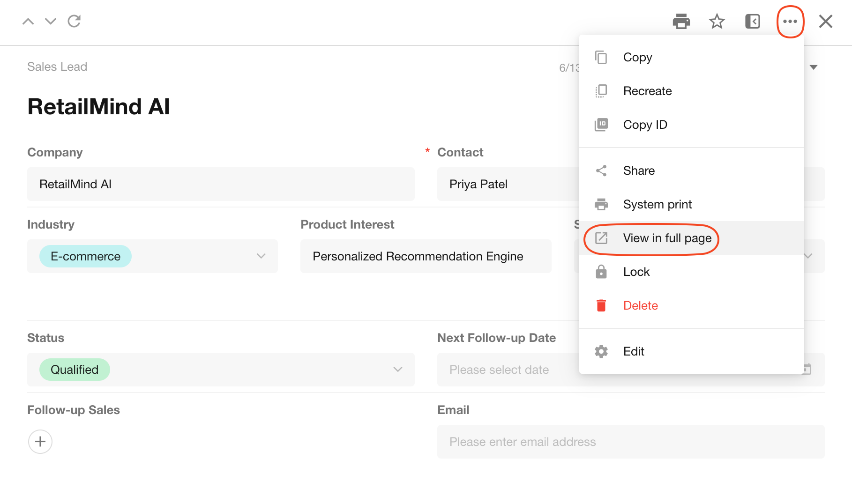Screen dimensions: 852x504
Task: Open View in full page
Action: pos(667,238)
